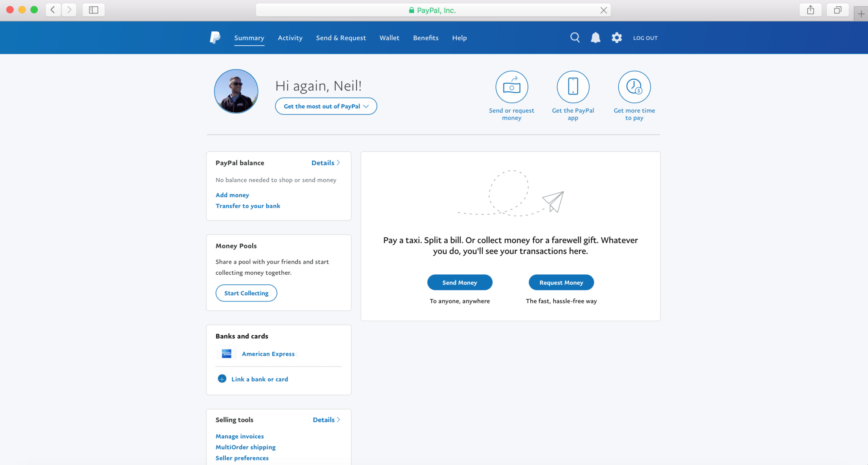Switch to the Activity tab
The height and width of the screenshot is (465, 868).
[x=290, y=38]
